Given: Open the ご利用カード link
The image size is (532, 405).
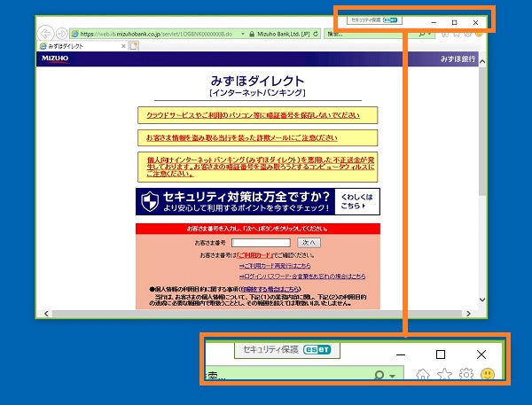Looking at the screenshot, I should [254, 255].
